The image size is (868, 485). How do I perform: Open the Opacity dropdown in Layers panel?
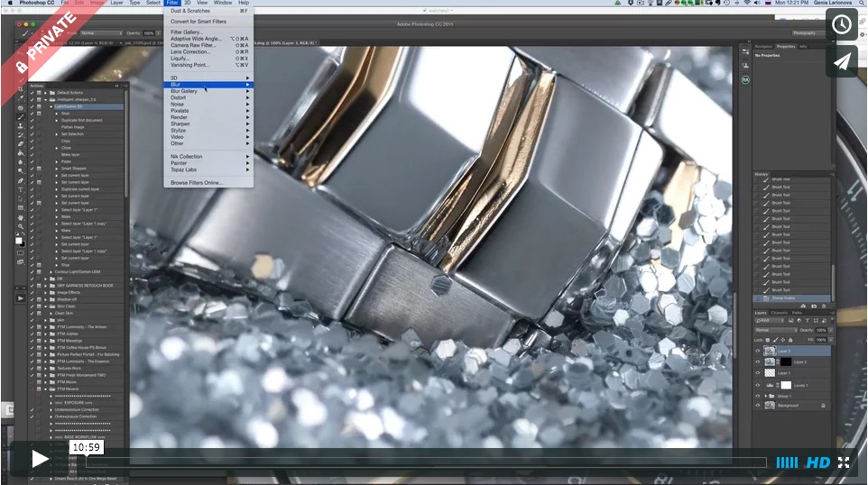tap(830, 330)
